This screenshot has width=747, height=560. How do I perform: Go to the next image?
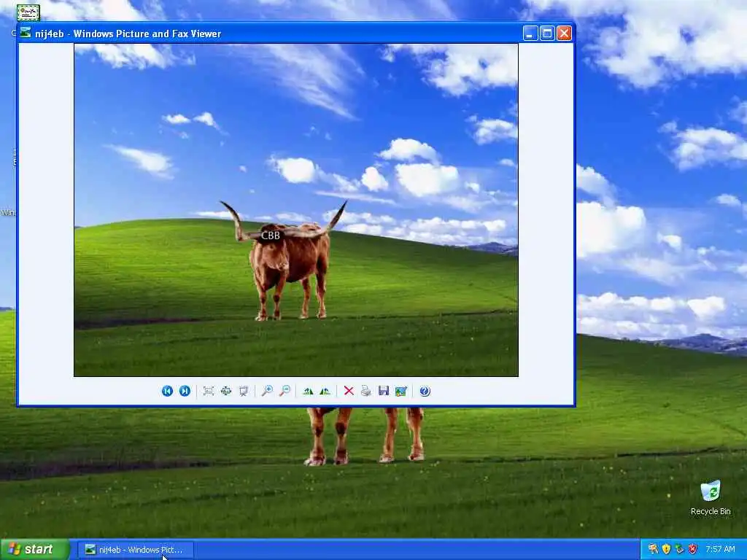click(x=185, y=391)
